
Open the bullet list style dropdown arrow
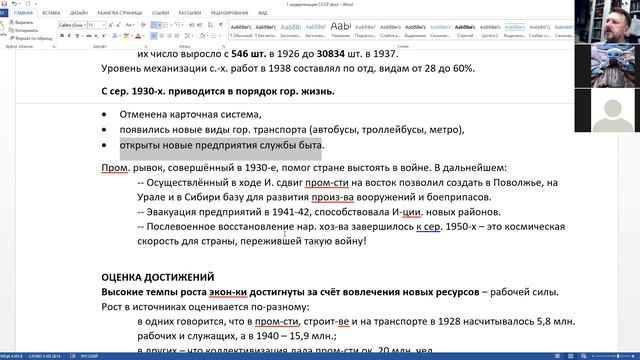(160, 25)
